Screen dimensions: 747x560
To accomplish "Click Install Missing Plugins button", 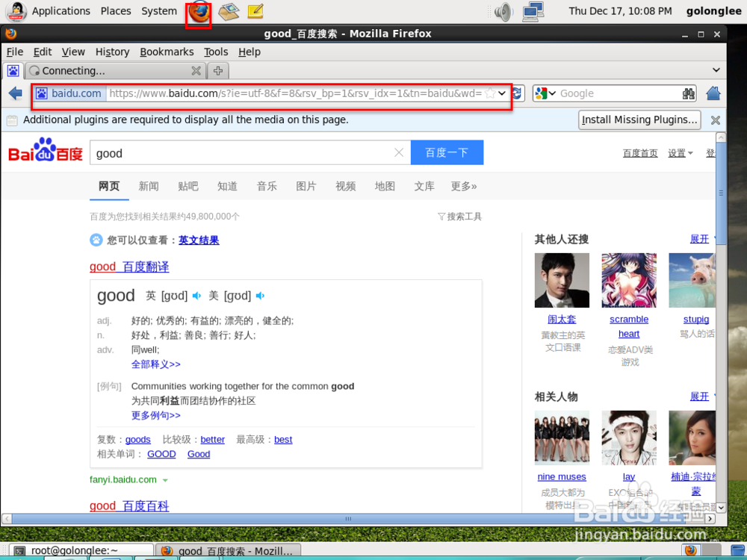I will point(640,120).
